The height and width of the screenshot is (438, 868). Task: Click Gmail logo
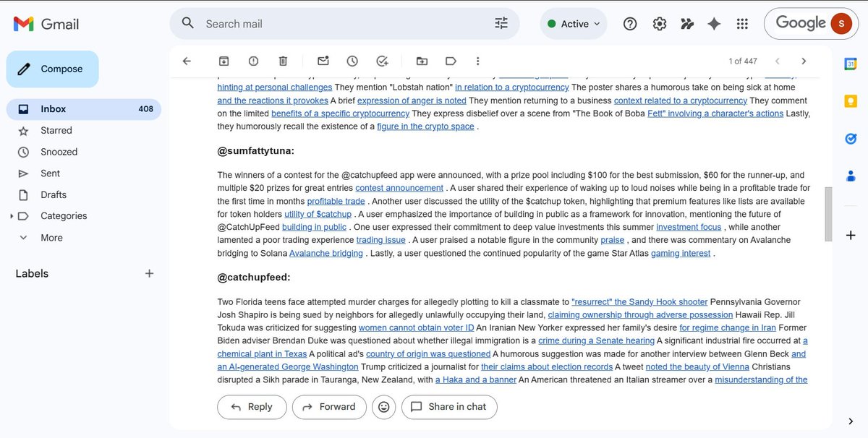[46, 23]
